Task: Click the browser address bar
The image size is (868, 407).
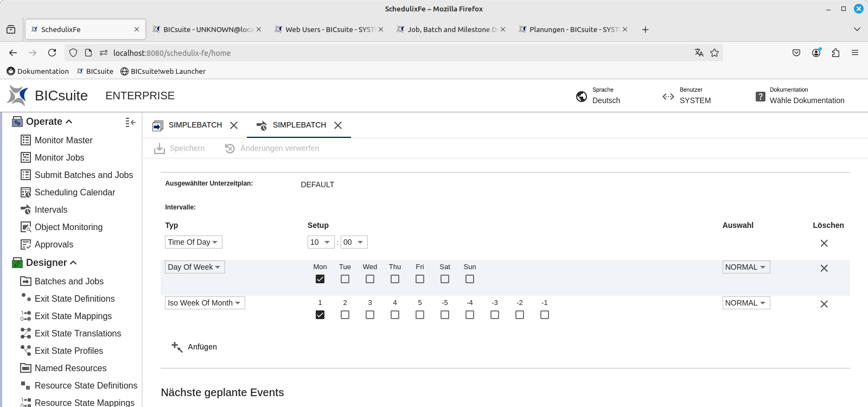Action: 380,53
